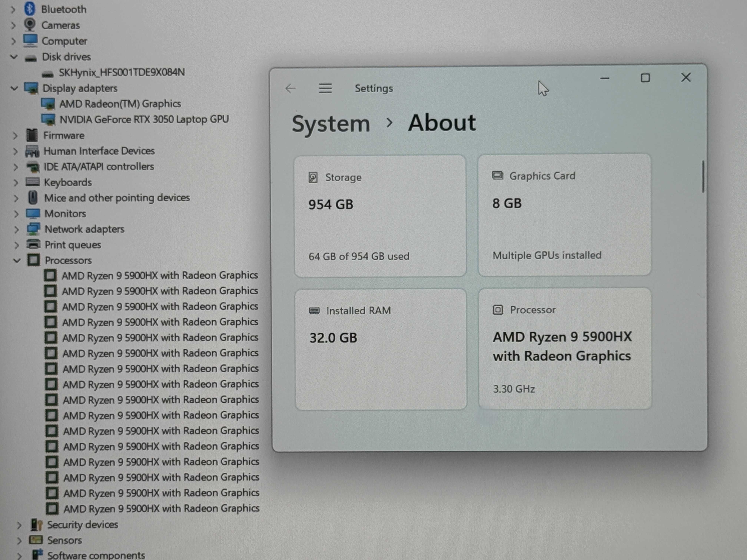Screen dimensions: 747x560
Task: Open the Storage 954 GB card
Action: click(380, 216)
